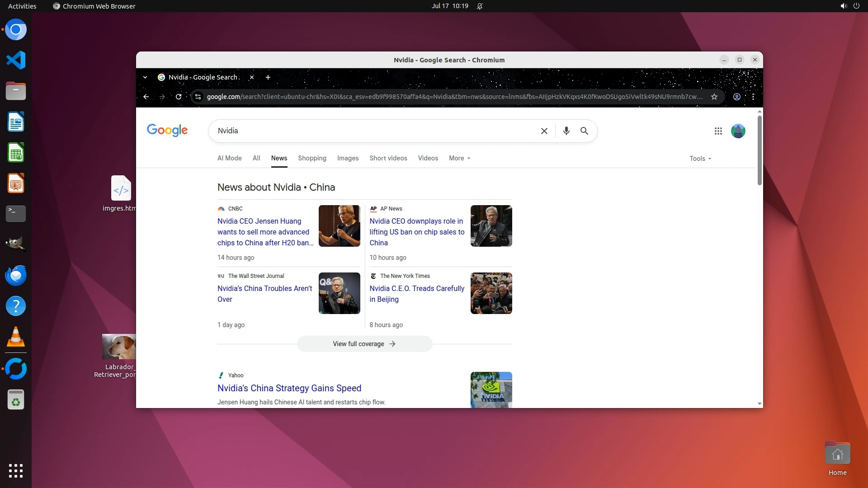The height and width of the screenshot is (488, 868).
Task: Bookmark this page with star icon
Action: click(x=714, y=97)
